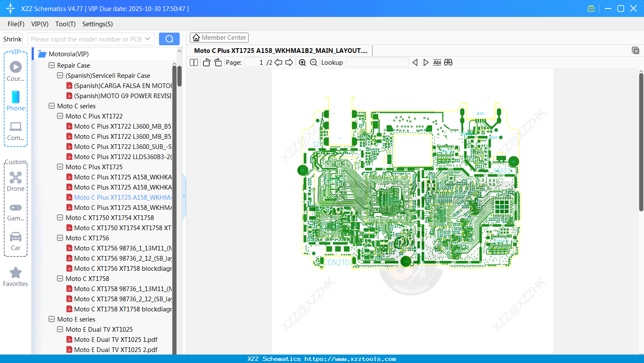Find previous lookup result triangle
The height and width of the screenshot is (363, 644).
coord(415,63)
